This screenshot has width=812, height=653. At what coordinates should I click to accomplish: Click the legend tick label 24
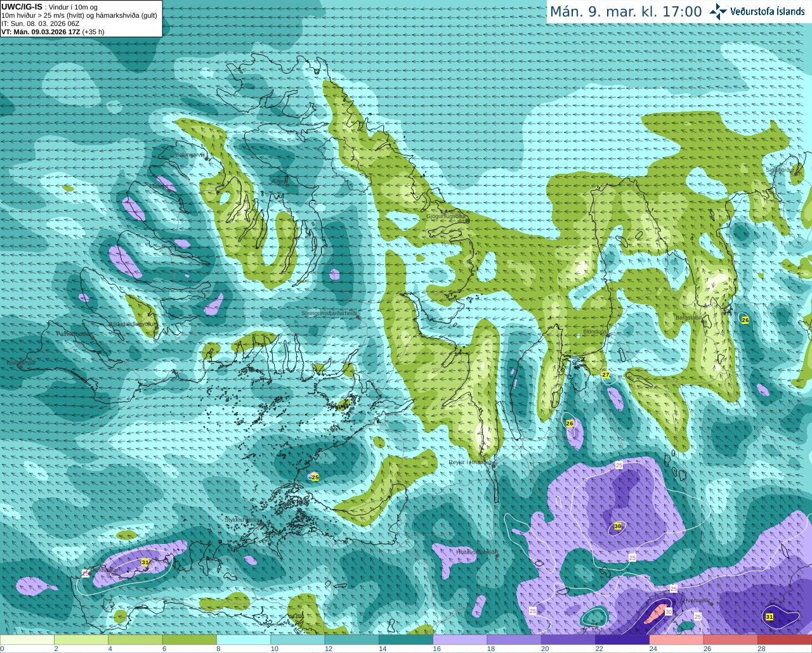pyautogui.click(x=653, y=649)
